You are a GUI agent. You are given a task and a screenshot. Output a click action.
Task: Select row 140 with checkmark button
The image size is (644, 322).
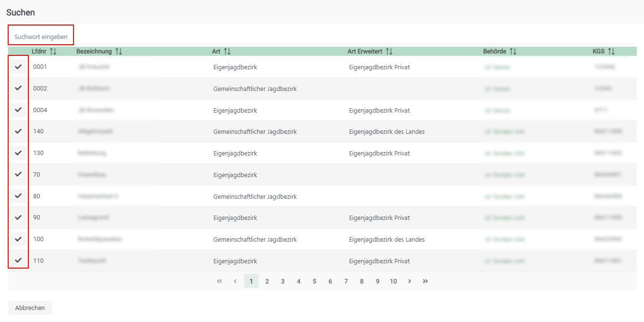click(x=18, y=131)
